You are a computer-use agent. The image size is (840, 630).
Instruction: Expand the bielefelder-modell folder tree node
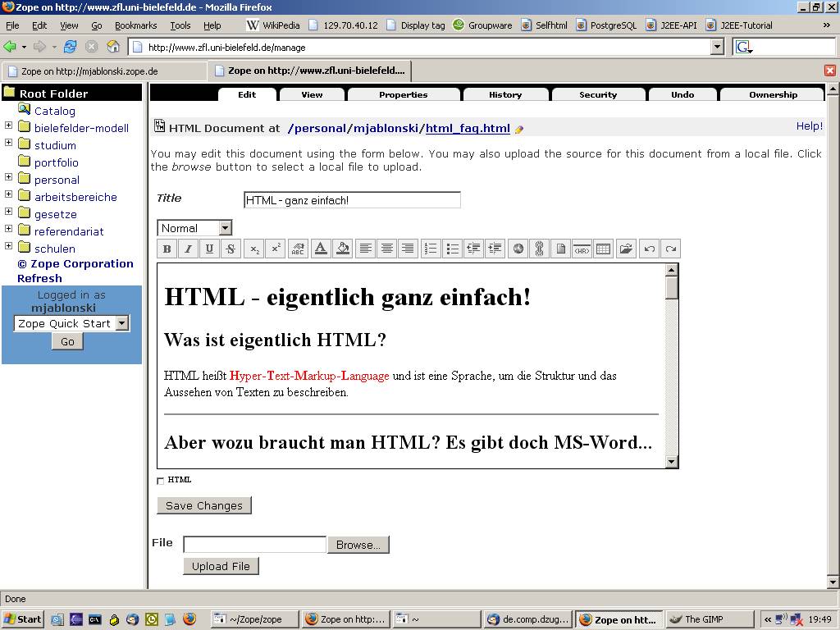click(x=9, y=126)
